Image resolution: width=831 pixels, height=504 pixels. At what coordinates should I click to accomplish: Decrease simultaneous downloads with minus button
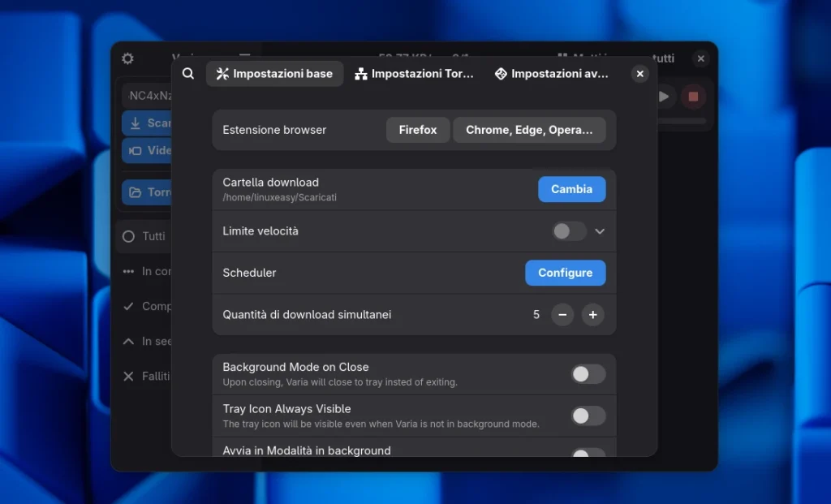[562, 315]
